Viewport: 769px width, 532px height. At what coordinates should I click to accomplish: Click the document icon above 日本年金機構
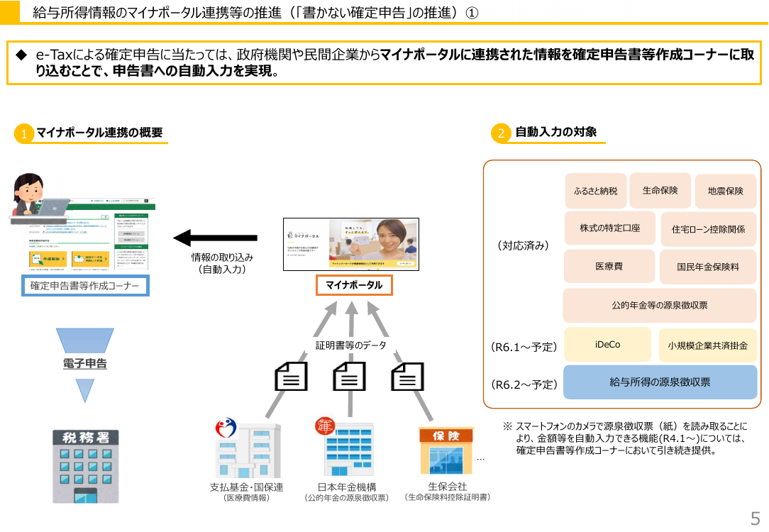(349, 376)
